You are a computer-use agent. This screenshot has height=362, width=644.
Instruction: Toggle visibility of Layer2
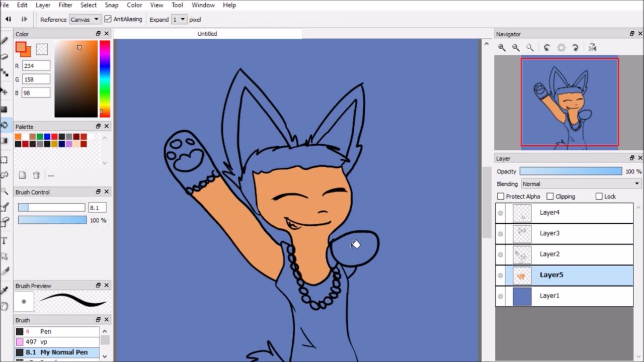[501, 254]
